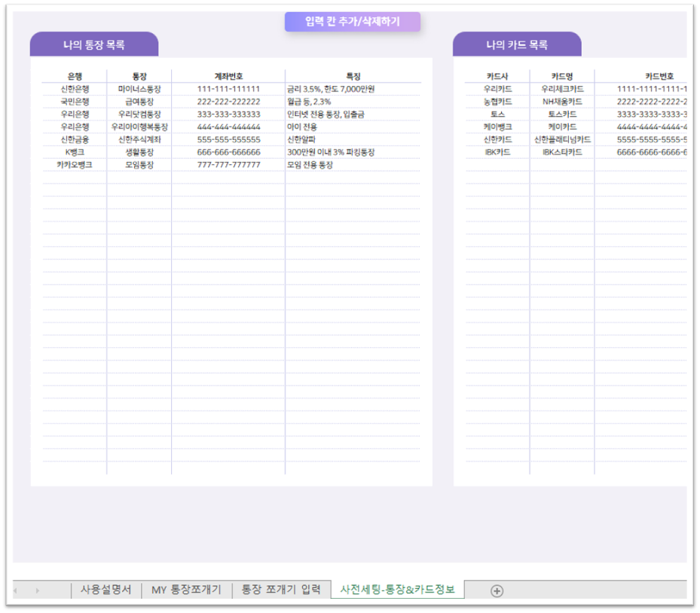
Task: Select the 모임 전용 통장 cell
Action: 353,165
